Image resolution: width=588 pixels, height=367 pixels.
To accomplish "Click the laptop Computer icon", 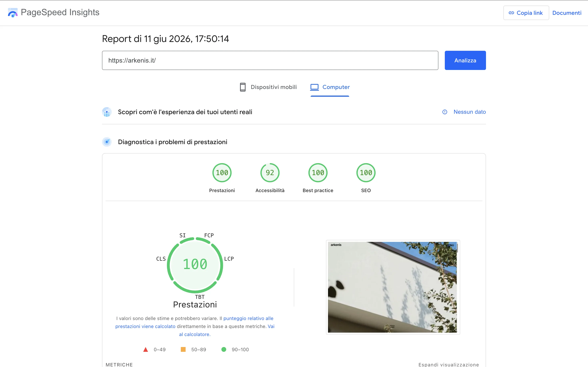I will coord(315,87).
